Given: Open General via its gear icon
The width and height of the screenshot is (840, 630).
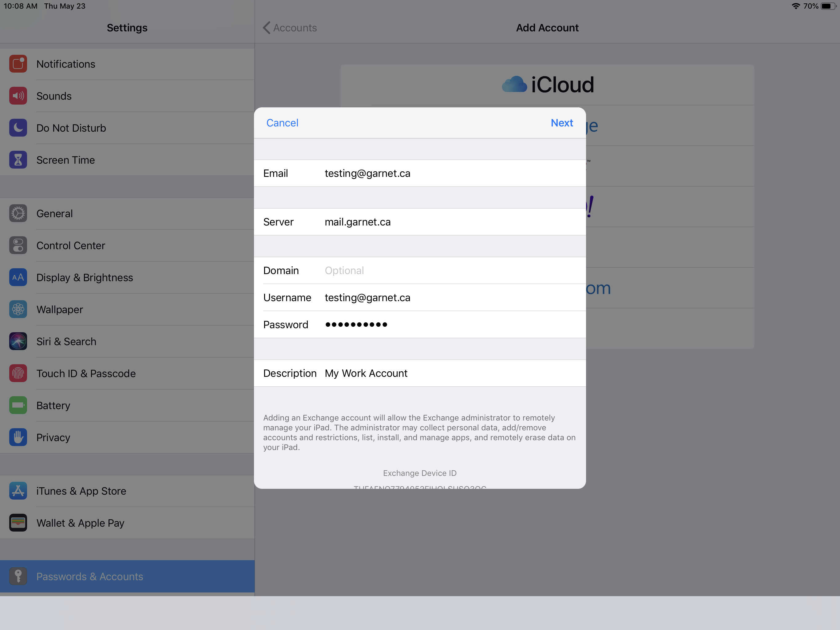Looking at the screenshot, I should (x=18, y=213).
